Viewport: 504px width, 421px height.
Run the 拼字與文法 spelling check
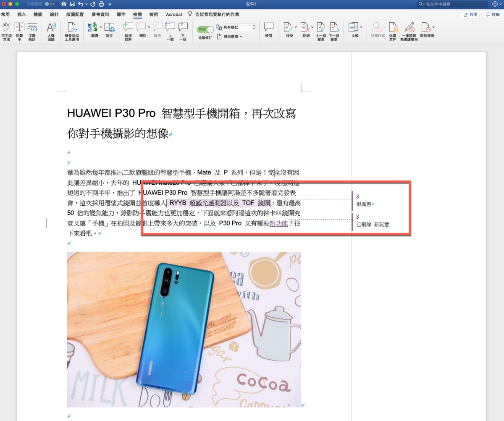[6, 31]
